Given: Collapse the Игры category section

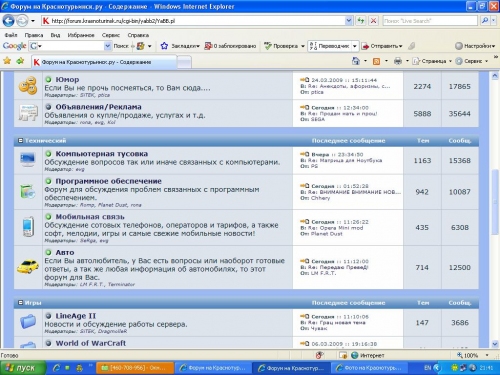Looking at the screenshot, I should pos(20,303).
